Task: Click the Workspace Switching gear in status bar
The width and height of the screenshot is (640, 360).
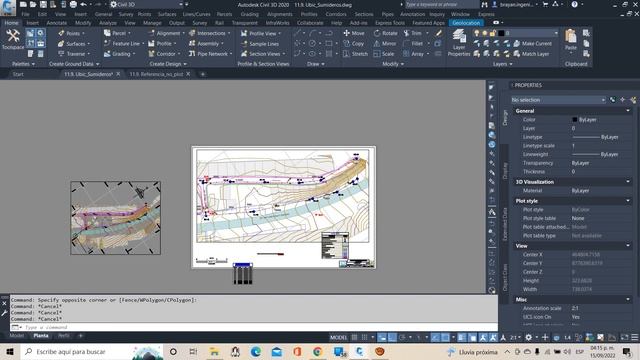Action: (528, 337)
